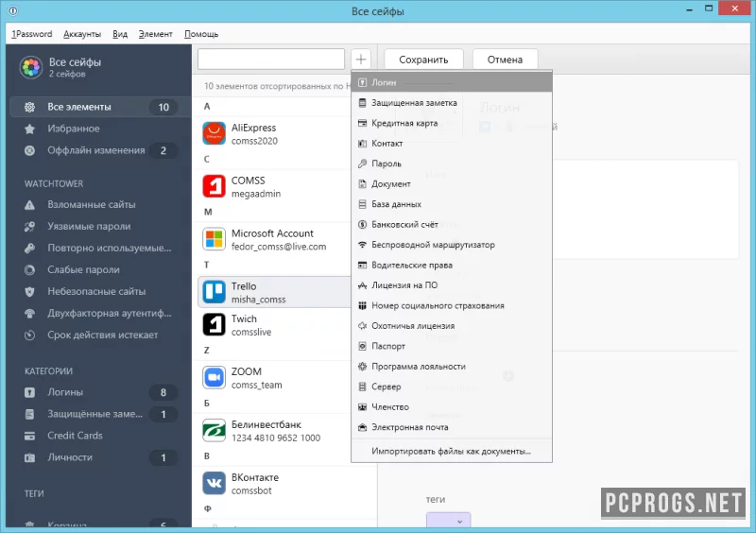Select the Белинвестбанк bank icon
This screenshot has width=756, height=533.
pyautogui.click(x=215, y=430)
